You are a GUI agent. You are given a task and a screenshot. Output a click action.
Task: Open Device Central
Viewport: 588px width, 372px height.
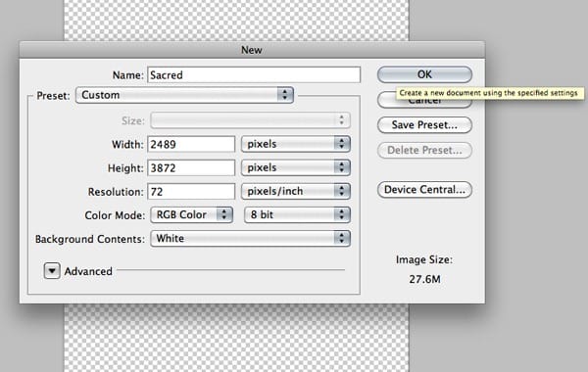[424, 190]
